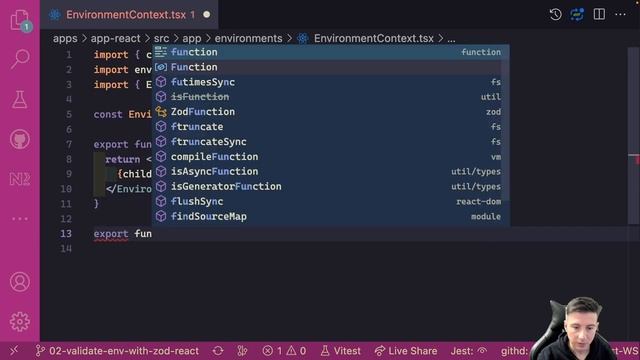Open the Testing flask view

(x=20, y=99)
